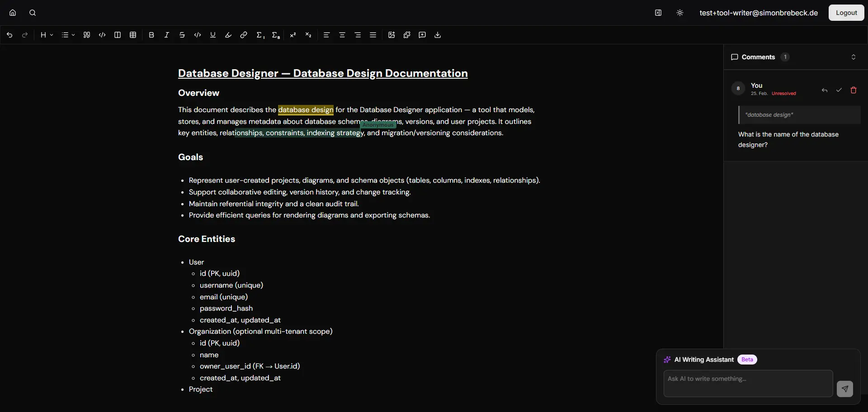Click the home icon

click(13, 13)
